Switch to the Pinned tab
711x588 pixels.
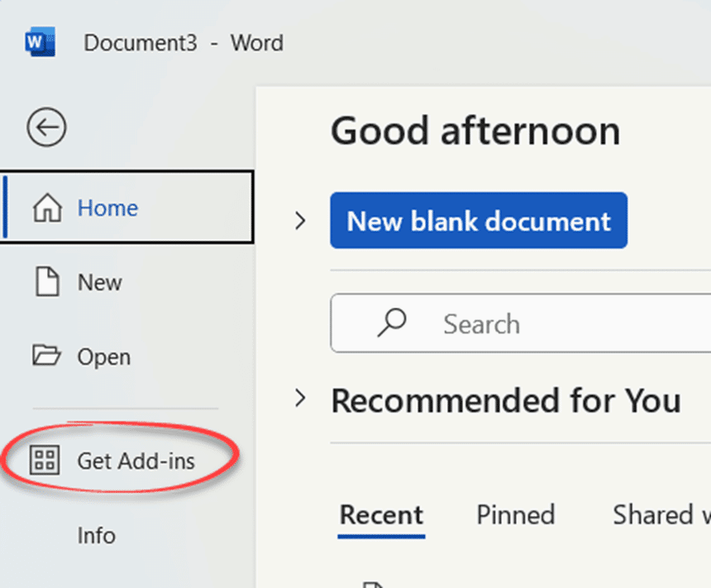point(515,515)
